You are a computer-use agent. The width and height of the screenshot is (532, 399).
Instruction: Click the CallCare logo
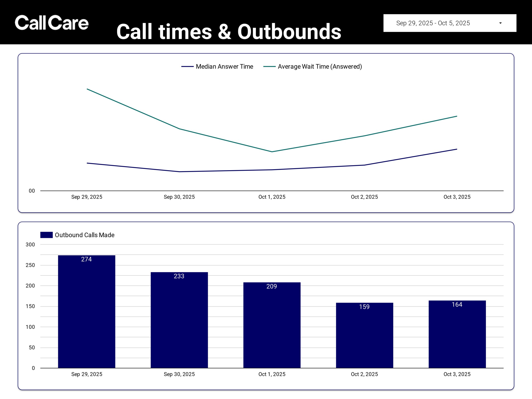[x=52, y=23]
